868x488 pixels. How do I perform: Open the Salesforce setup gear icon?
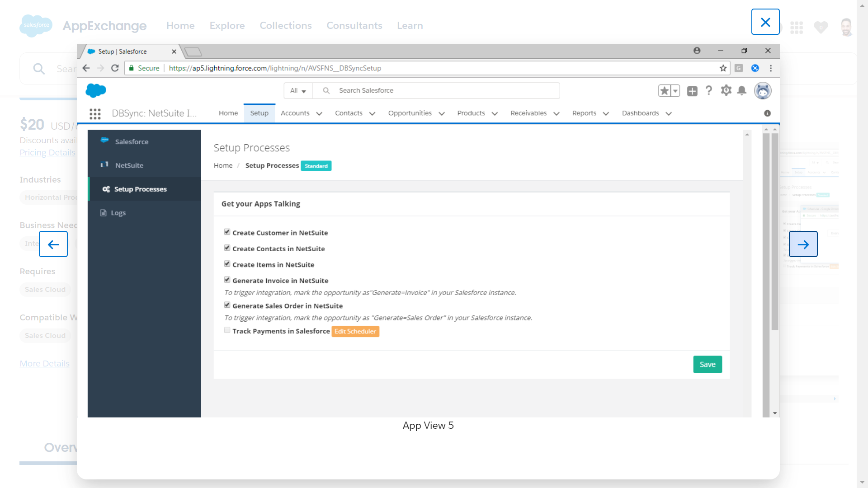tap(726, 90)
